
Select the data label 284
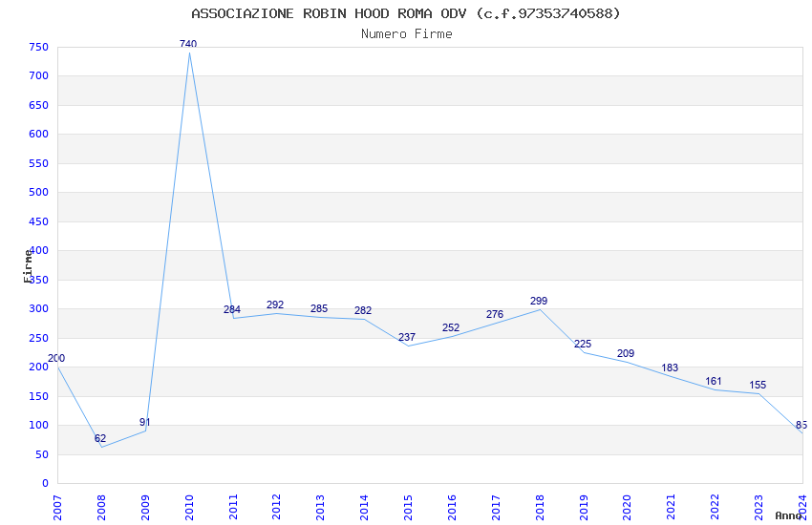(x=232, y=309)
